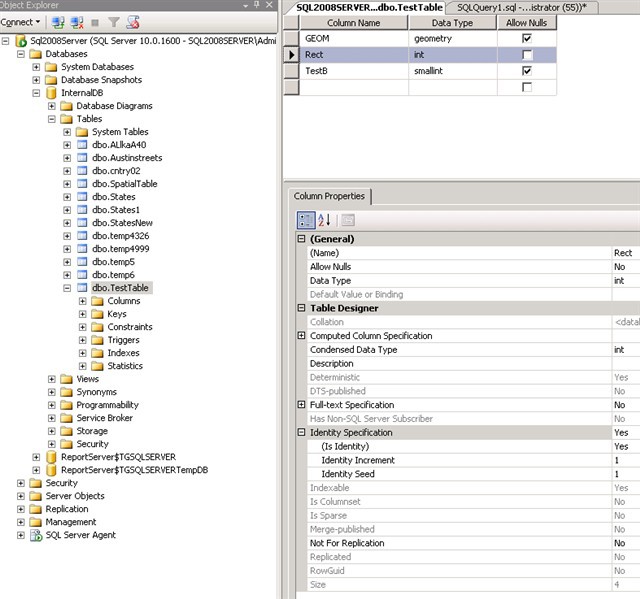Click the Data Type cell for TestB

pyautogui.click(x=451, y=72)
